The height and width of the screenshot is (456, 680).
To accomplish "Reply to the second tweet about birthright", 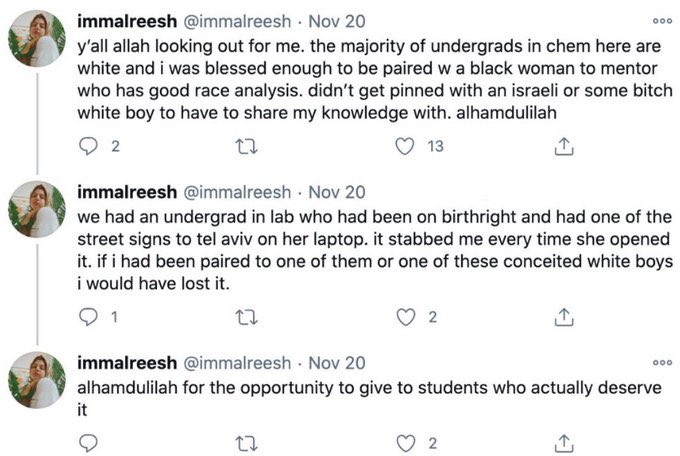I will click(x=88, y=319).
